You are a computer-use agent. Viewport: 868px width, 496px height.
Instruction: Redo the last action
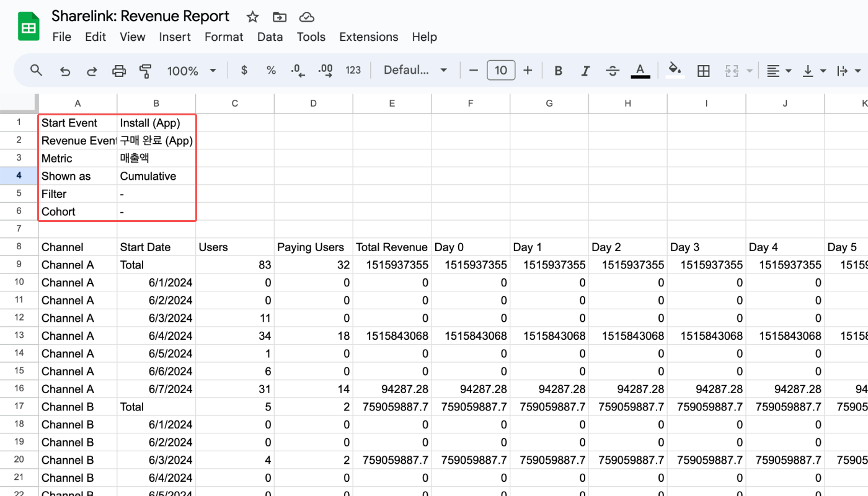point(92,71)
